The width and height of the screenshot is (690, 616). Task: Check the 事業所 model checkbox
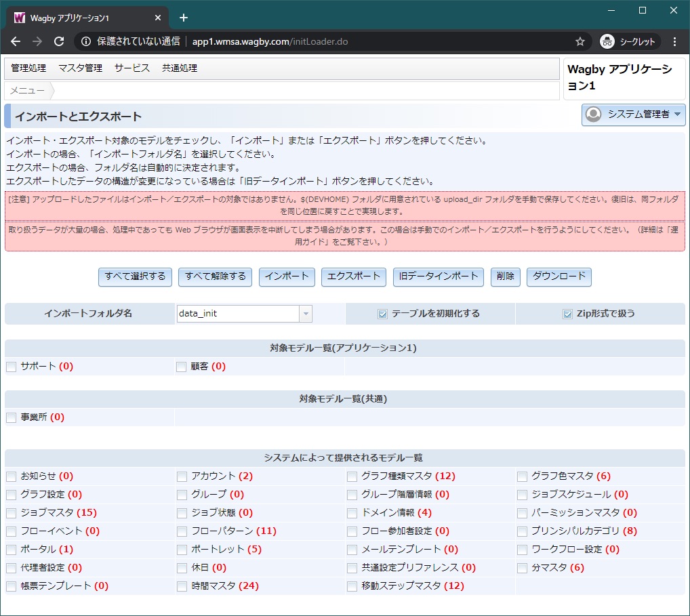coord(11,418)
